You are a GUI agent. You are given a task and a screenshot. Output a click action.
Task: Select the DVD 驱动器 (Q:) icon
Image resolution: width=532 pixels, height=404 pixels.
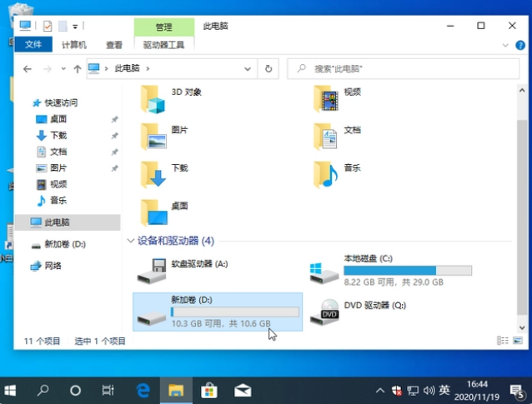324,312
